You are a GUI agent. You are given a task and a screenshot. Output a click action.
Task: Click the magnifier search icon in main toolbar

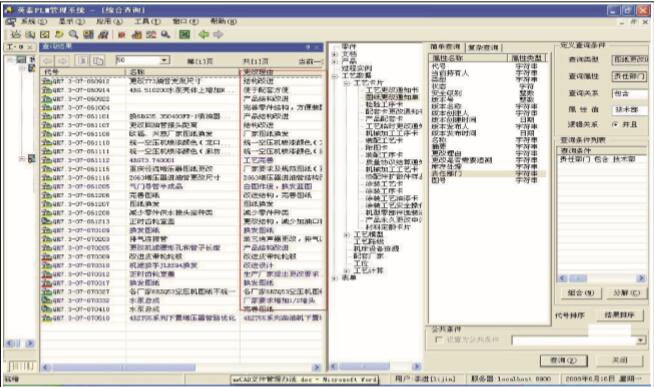tap(73, 35)
